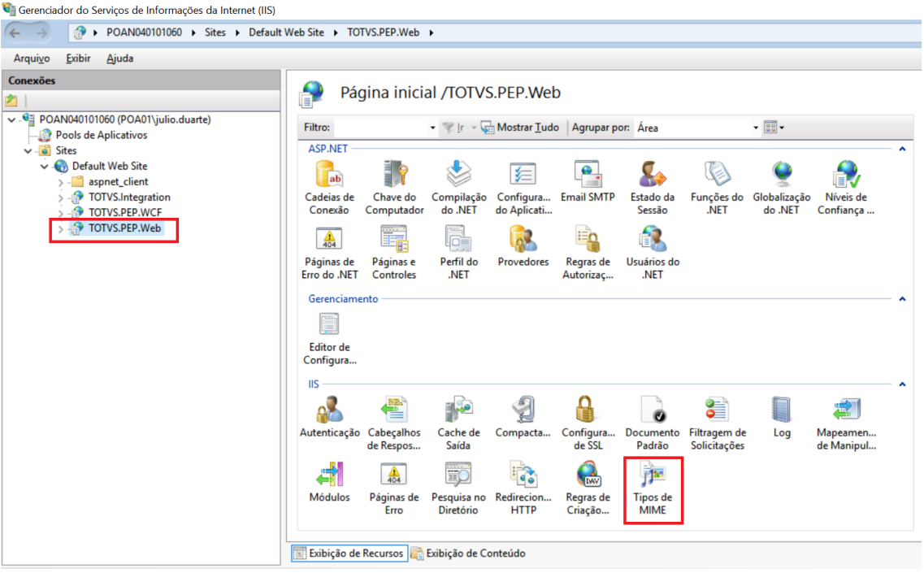Open Usuários do .NET feature
Screen dimensions: 924x573
tap(653, 253)
